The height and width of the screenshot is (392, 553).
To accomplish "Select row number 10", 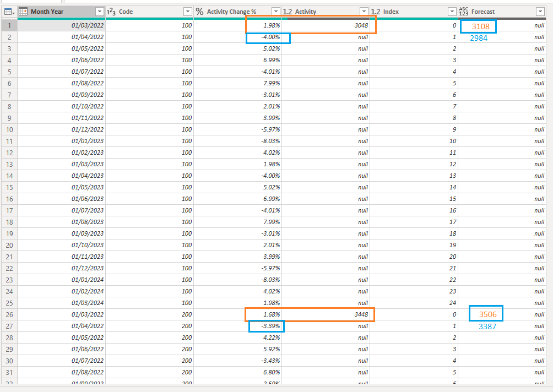I will click(9, 129).
